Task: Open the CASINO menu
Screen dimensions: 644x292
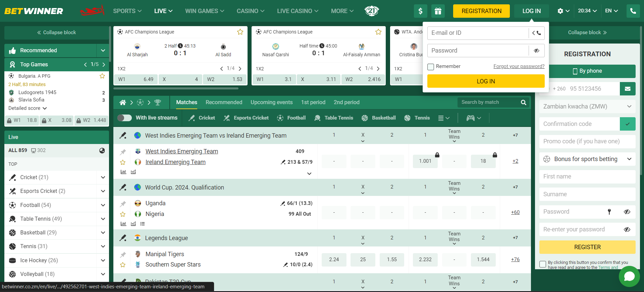Action: click(x=251, y=11)
